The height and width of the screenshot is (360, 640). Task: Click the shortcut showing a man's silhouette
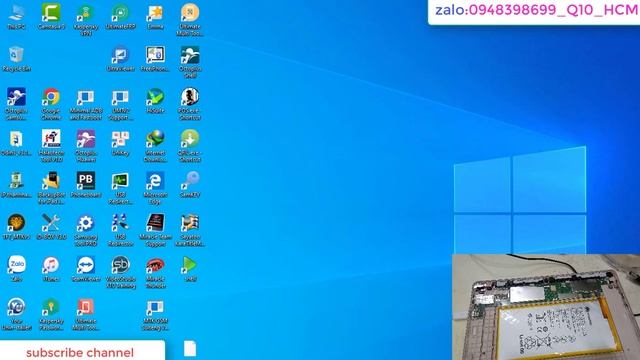190,97
